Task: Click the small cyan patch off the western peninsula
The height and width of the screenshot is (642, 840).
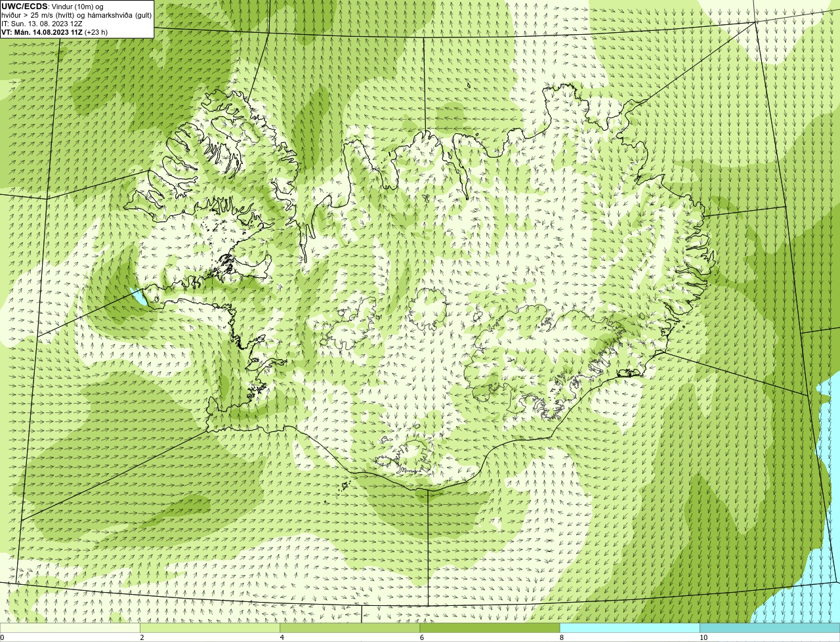Action: click(138, 297)
